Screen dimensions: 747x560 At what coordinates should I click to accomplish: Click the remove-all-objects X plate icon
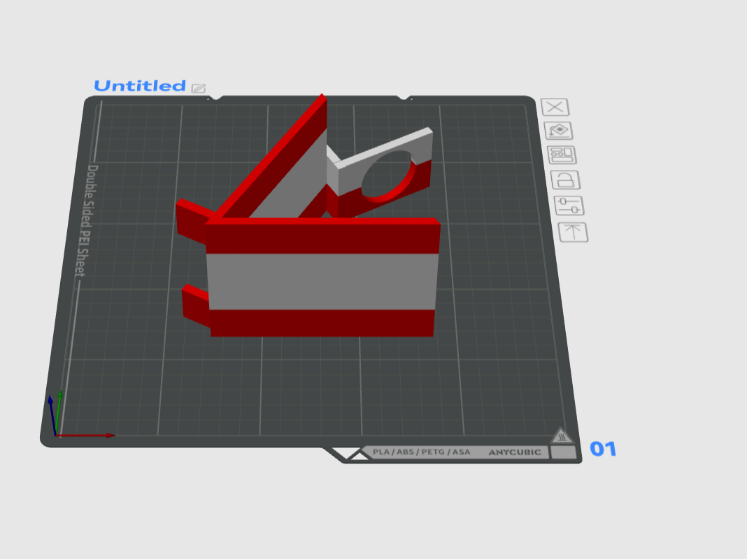(555, 107)
